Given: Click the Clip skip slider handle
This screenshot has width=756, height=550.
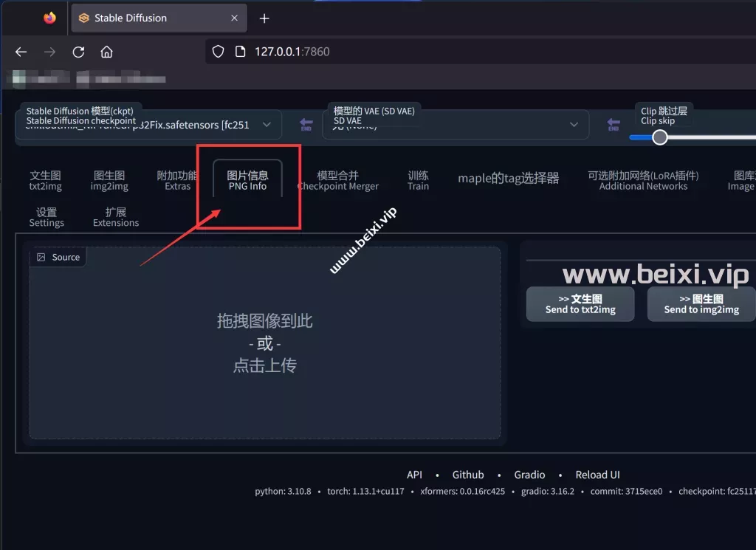Looking at the screenshot, I should tap(659, 137).
